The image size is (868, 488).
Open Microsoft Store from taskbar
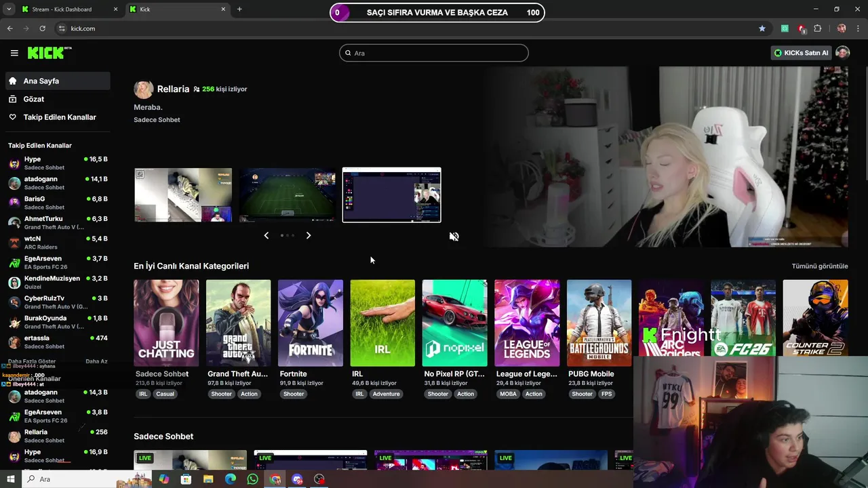click(x=186, y=479)
